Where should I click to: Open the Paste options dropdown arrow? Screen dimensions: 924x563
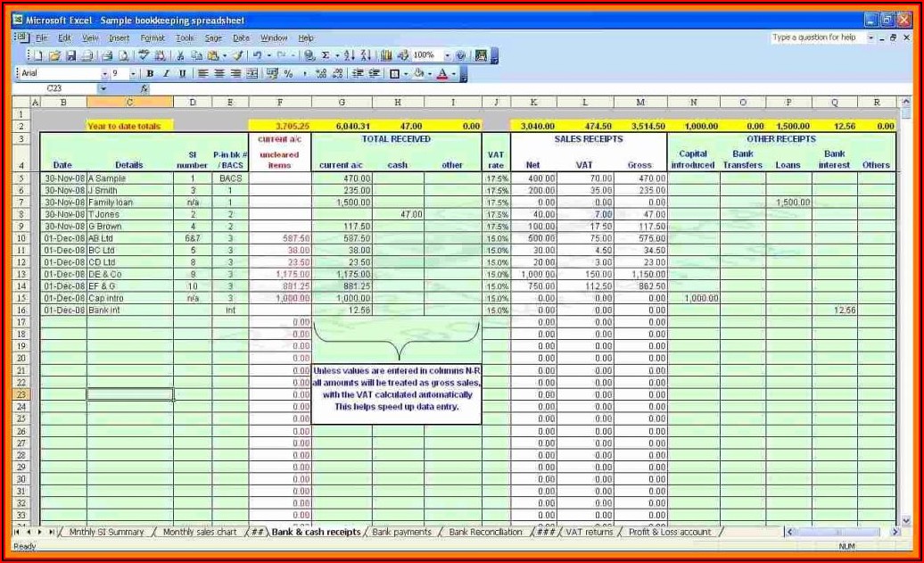(225, 56)
